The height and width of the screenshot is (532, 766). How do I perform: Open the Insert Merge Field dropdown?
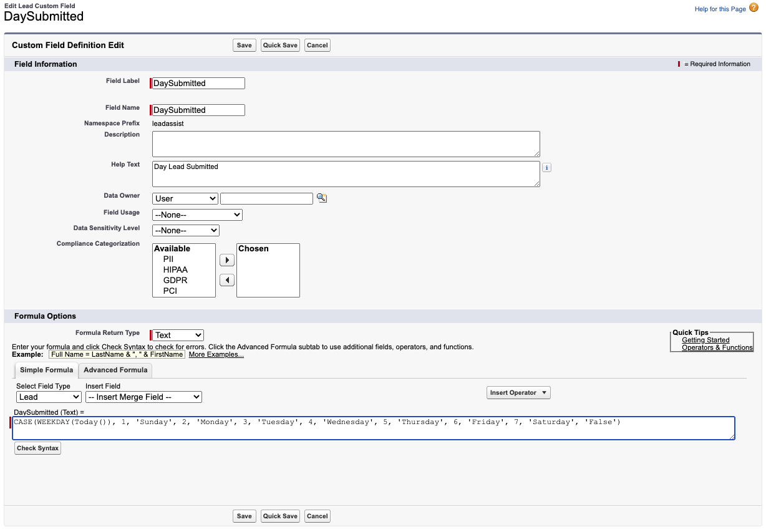(143, 397)
